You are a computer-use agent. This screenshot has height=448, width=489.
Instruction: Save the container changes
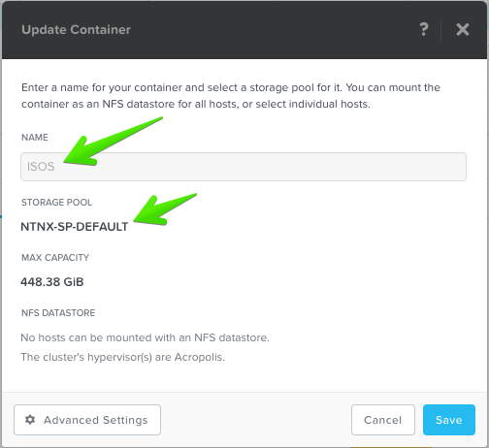coord(449,420)
